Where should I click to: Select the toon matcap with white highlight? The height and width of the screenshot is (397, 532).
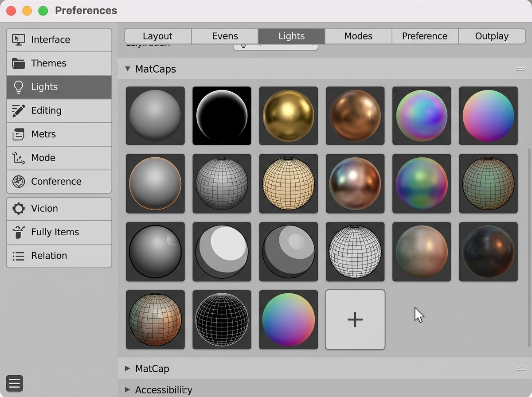coord(222,252)
